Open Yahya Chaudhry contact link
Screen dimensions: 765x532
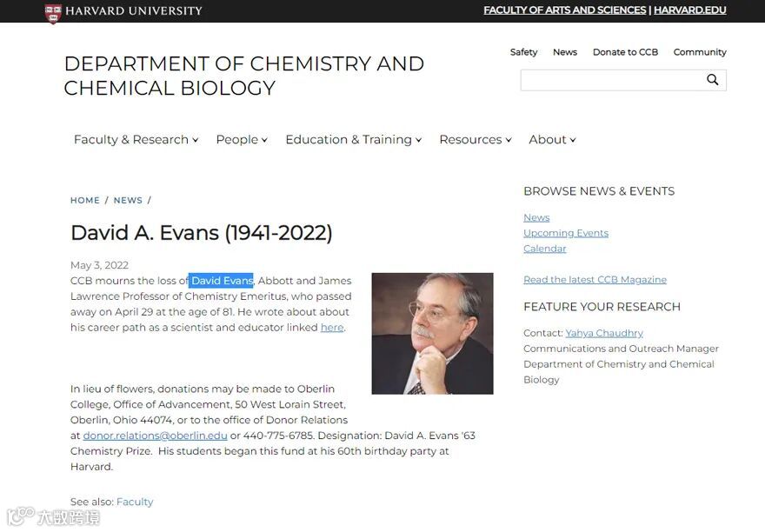pos(604,333)
